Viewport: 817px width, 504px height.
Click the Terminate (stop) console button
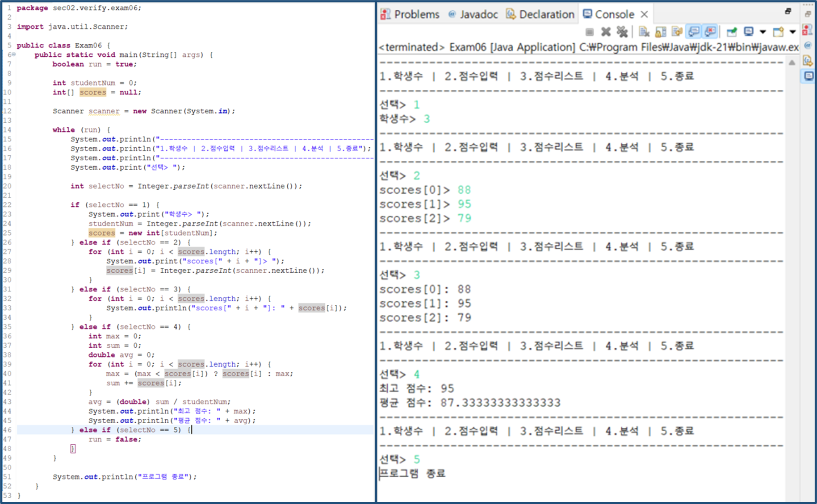tap(590, 32)
